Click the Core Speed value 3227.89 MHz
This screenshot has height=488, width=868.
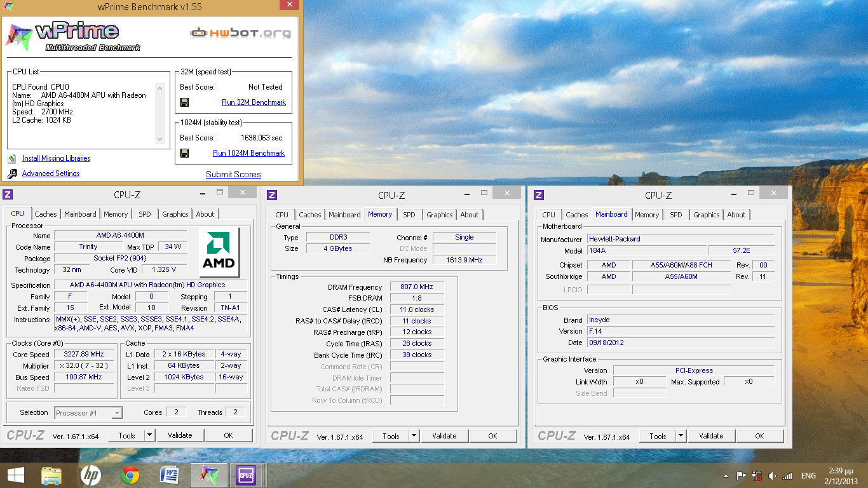(x=84, y=355)
